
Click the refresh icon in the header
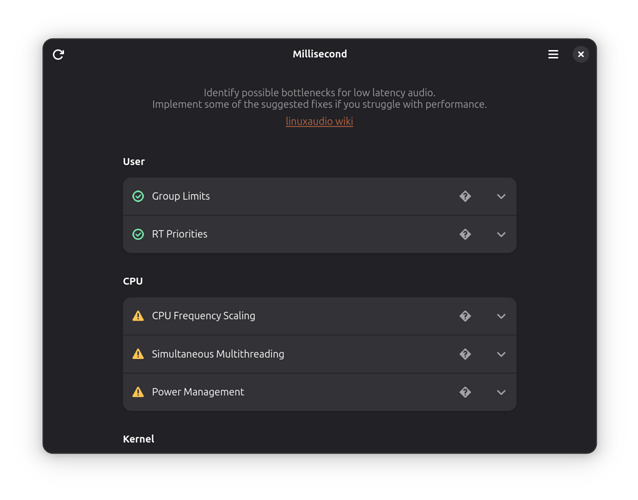(58, 54)
